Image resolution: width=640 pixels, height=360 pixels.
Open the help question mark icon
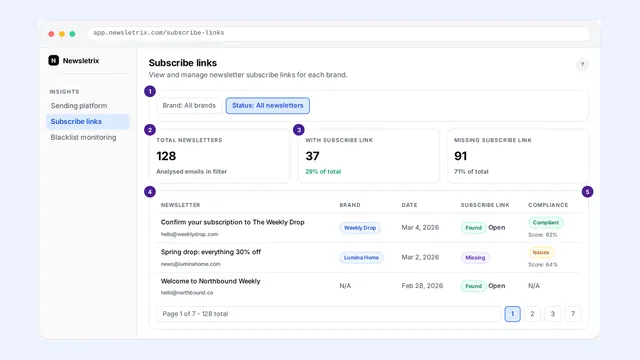click(x=582, y=64)
